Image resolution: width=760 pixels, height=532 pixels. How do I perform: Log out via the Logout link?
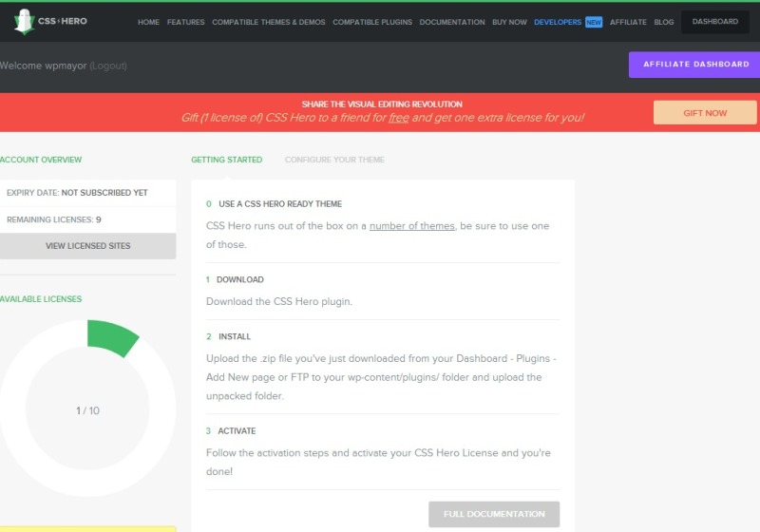click(108, 66)
